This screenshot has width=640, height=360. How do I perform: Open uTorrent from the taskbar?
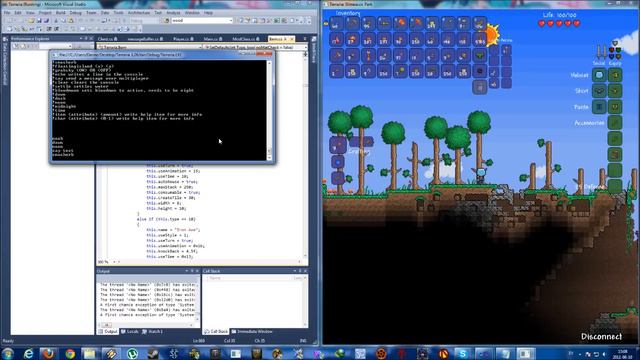pyautogui.click(x=132, y=353)
